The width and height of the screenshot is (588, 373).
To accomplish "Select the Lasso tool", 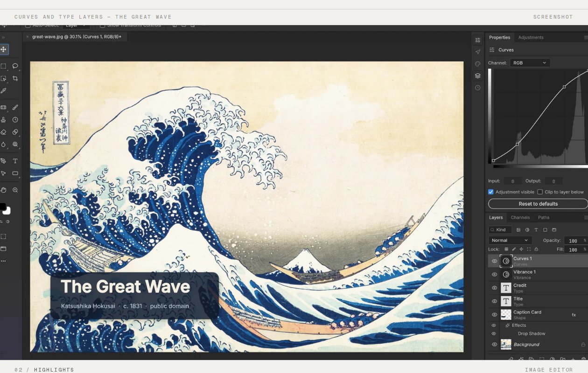I will pos(15,66).
